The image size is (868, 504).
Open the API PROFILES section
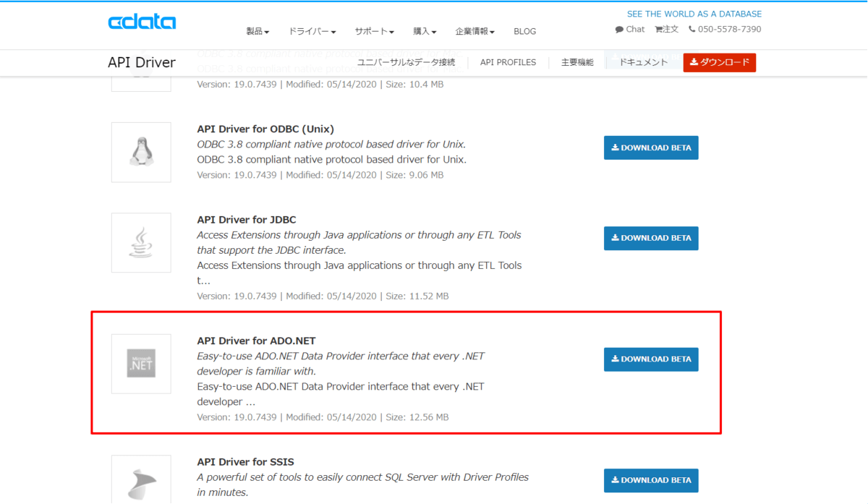click(509, 62)
